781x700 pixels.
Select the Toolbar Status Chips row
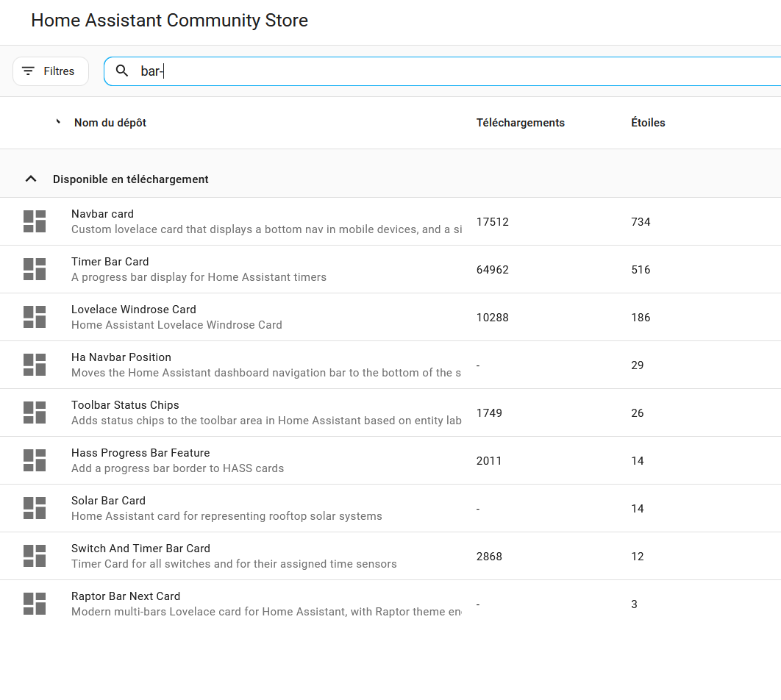[125, 405]
